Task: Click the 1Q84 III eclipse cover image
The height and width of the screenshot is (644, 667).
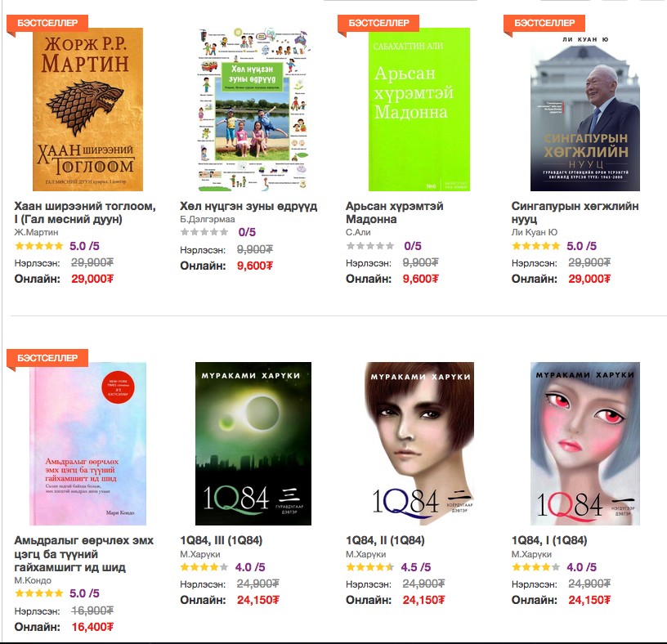Action: 253,444
